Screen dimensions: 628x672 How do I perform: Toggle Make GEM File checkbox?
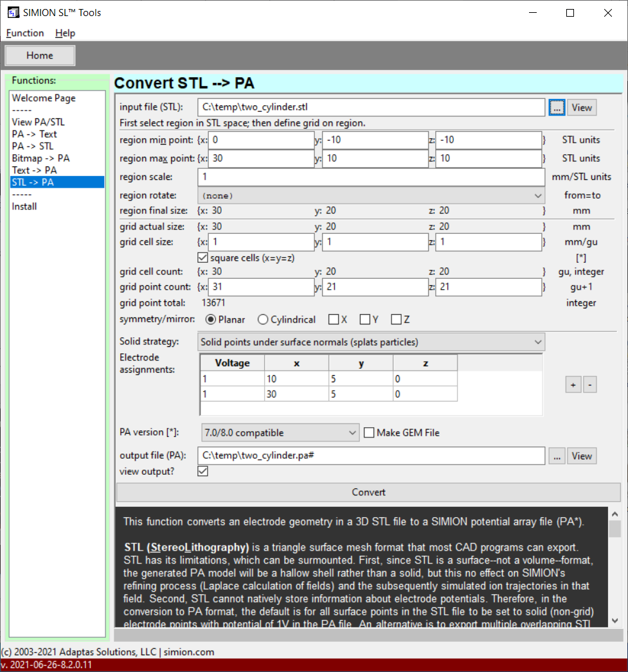coord(369,433)
